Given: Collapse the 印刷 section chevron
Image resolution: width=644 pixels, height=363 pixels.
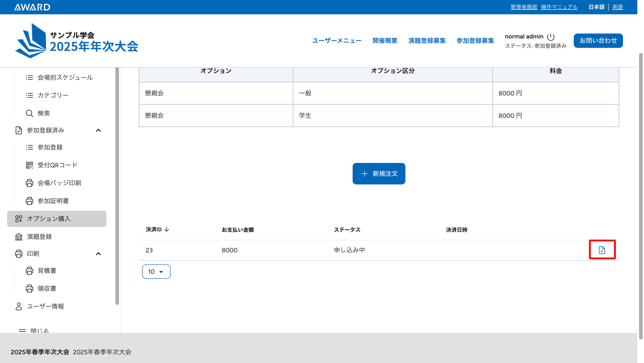Looking at the screenshot, I should pyautogui.click(x=98, y=254).
